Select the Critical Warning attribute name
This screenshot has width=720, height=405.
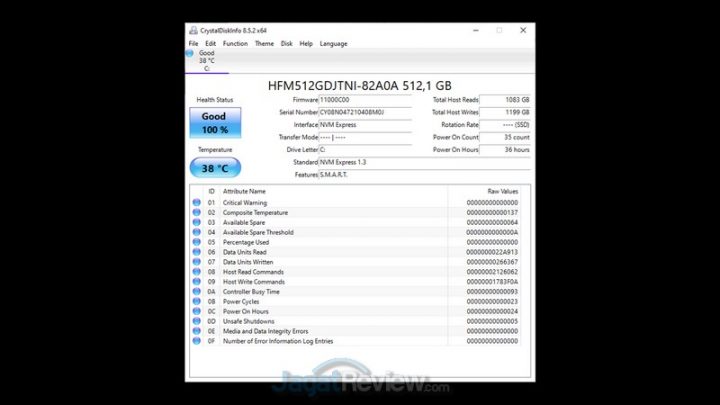point(245,202)
